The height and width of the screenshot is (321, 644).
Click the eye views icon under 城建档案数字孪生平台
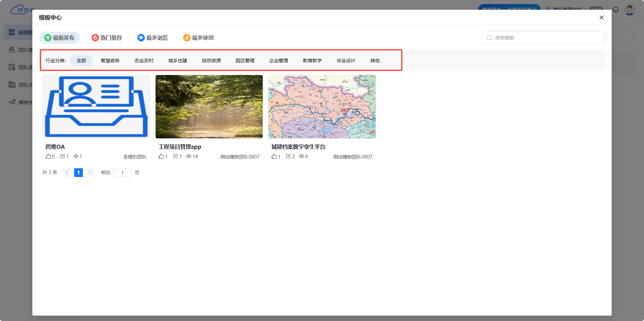coord(301,156)
